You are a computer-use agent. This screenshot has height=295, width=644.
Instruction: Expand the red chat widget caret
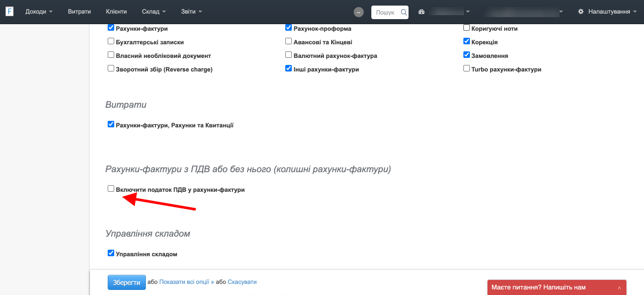[619, 287]
